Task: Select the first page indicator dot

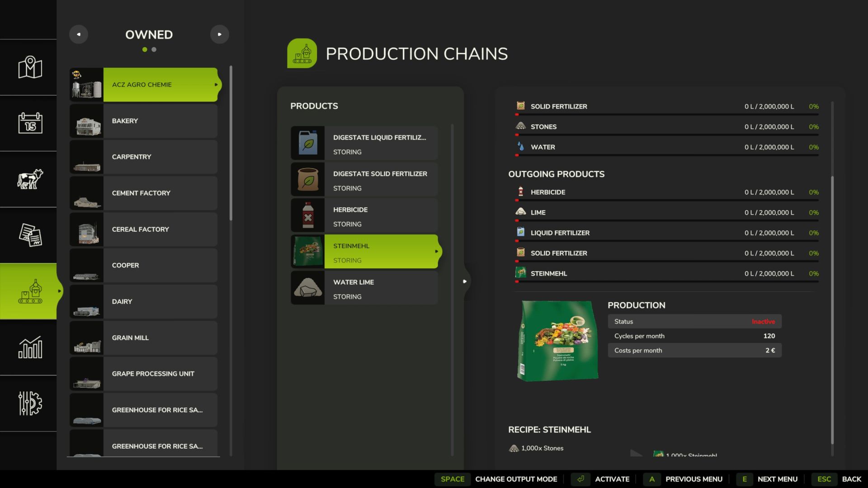Action: [145, 50]
